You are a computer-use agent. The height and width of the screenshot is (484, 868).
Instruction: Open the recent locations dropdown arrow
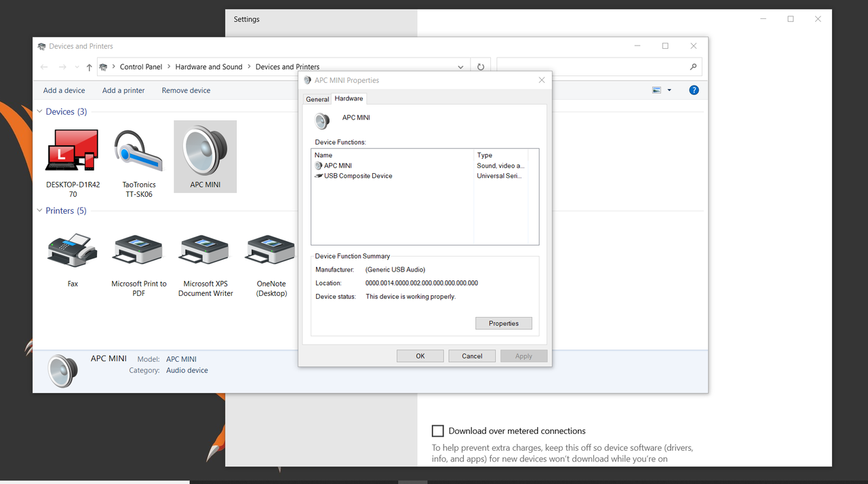pyautogui.click(x=76, y=67)
